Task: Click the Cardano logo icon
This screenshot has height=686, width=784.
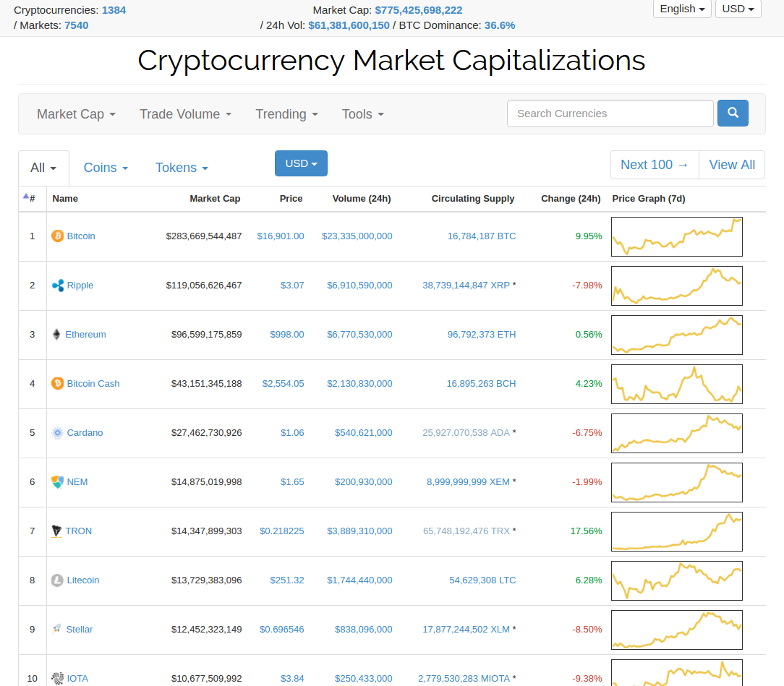Action: coord(58,433)
